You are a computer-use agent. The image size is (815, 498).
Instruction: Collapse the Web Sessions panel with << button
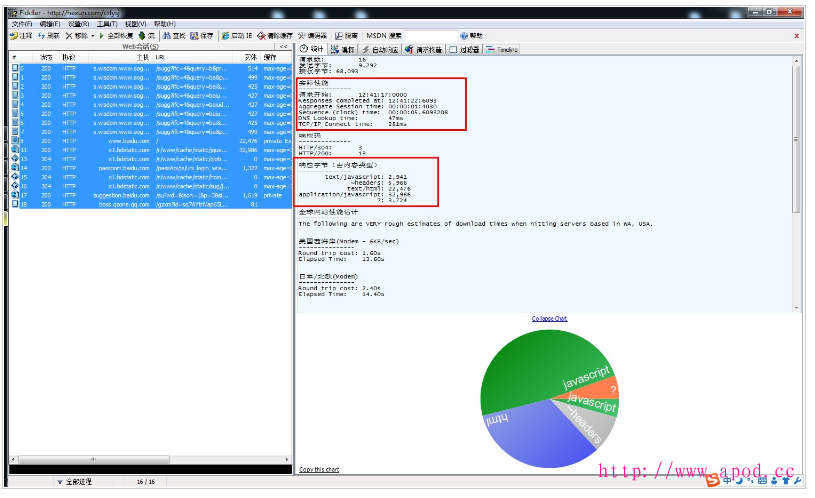coord(283,46)
